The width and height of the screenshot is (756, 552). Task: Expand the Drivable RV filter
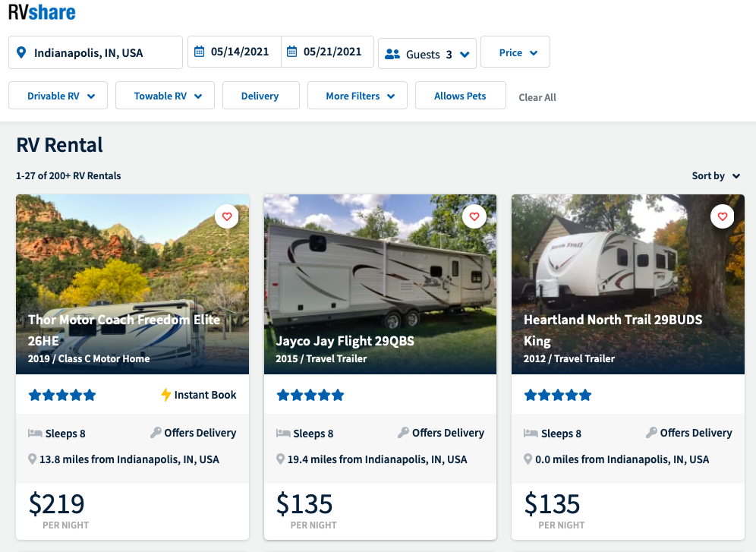[x=58, y=96]
